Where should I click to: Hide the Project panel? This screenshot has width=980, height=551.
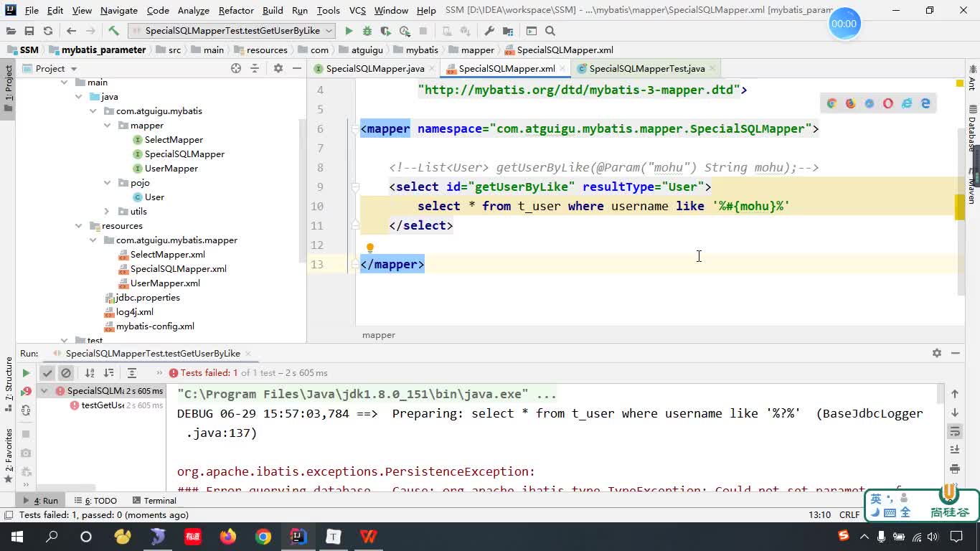[297, 68]
